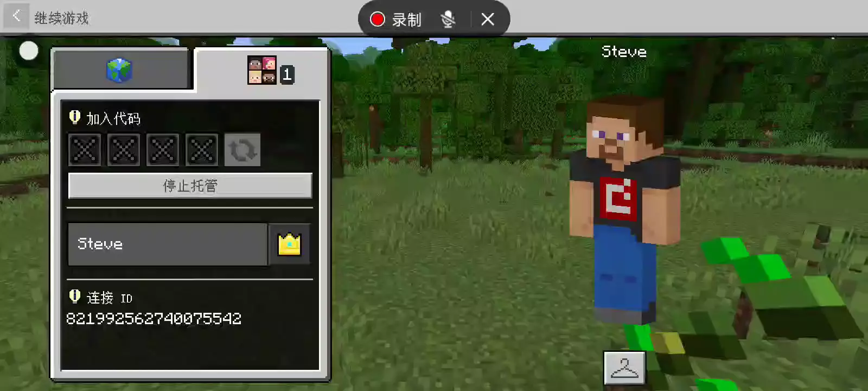Click the second join code symbol box

click(124, 150)
